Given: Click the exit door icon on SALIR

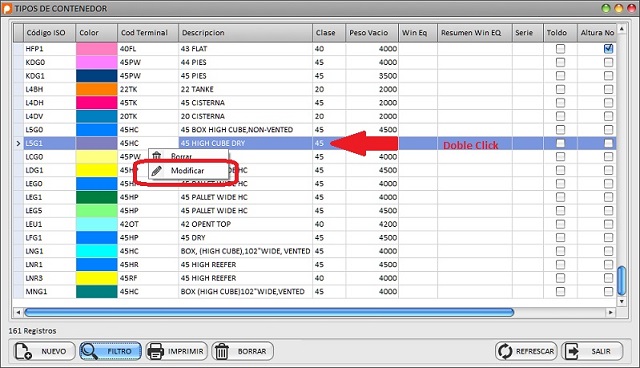Looking at the screenshot, I should pos(571,351).
